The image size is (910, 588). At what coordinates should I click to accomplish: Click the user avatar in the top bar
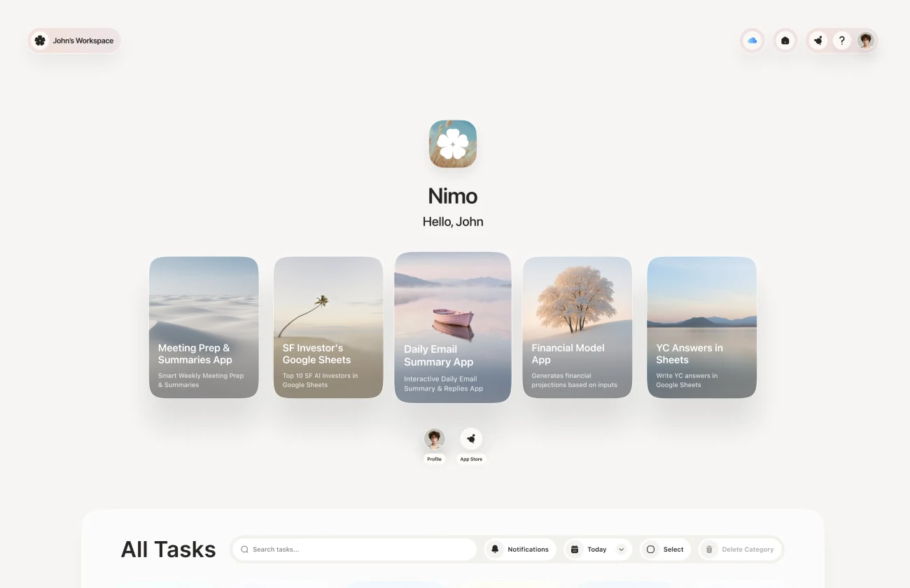[866, 41]
